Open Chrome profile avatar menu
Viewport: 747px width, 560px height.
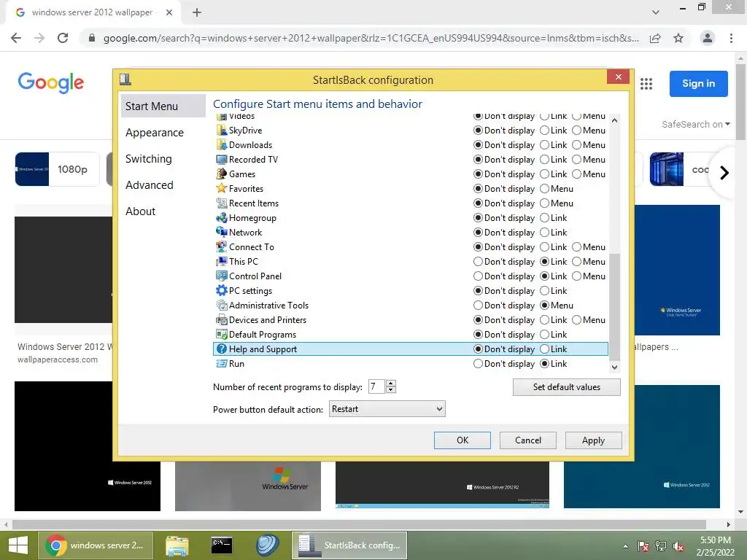pos(708,38)
